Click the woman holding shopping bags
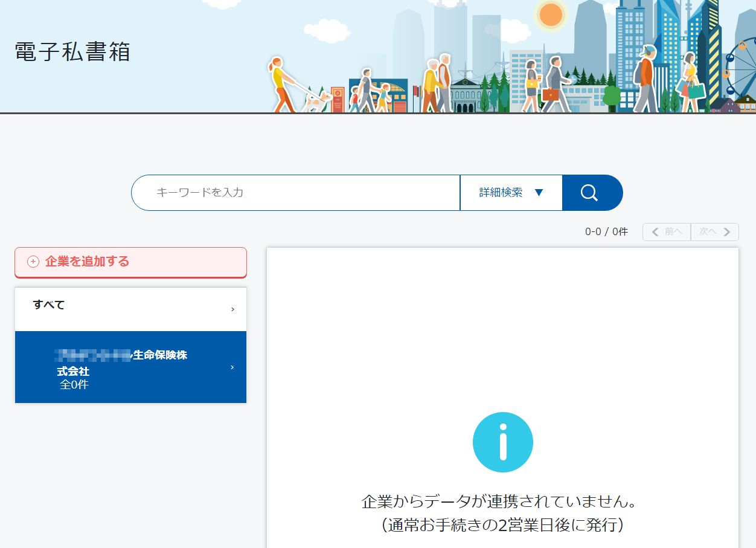The height and width of the screenshot is (548, 756). click(x=690, y=82)
